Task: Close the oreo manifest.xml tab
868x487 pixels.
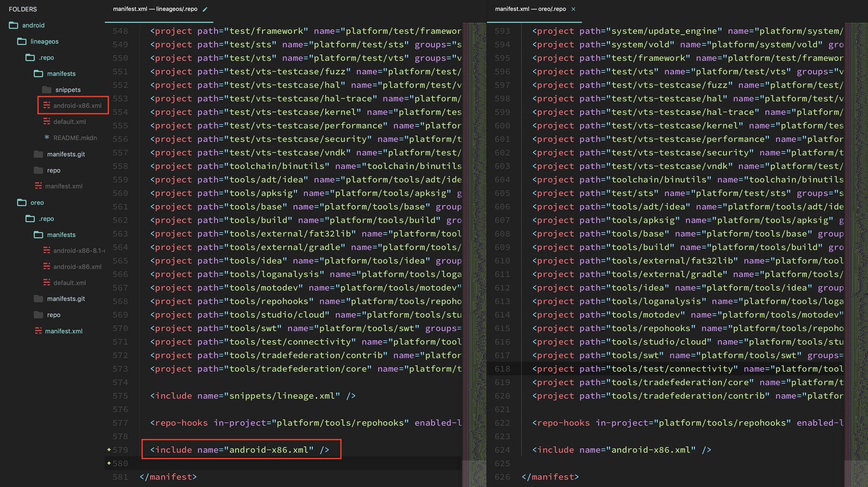Action: pos(573,9)
